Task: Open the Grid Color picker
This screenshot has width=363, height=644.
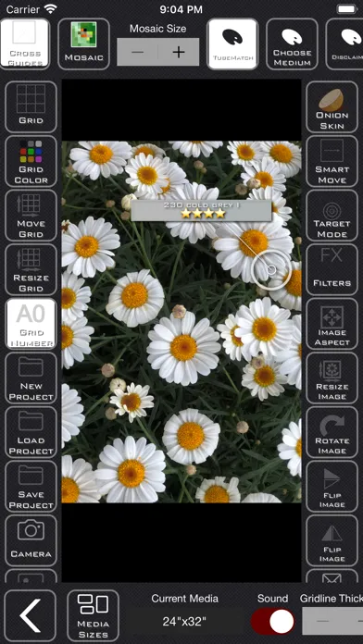Action: click(x=31, y=161)
